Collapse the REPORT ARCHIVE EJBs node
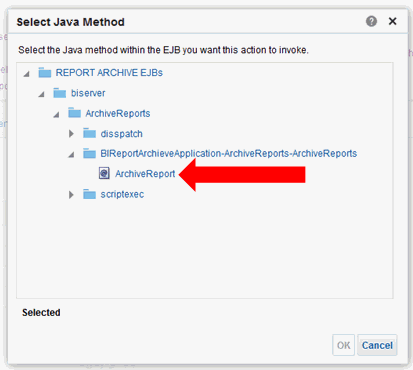 coord(26,74)
